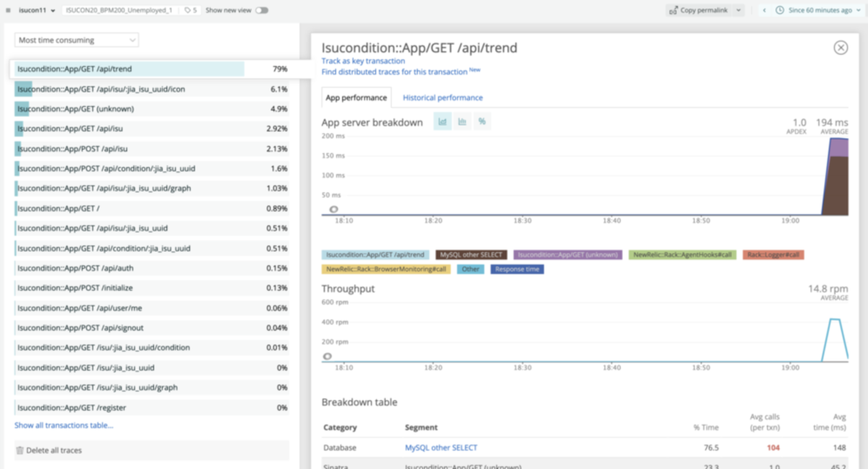Toggle NewRelic::Rack::AgentHooks#call legend item

tap(683, 255)
